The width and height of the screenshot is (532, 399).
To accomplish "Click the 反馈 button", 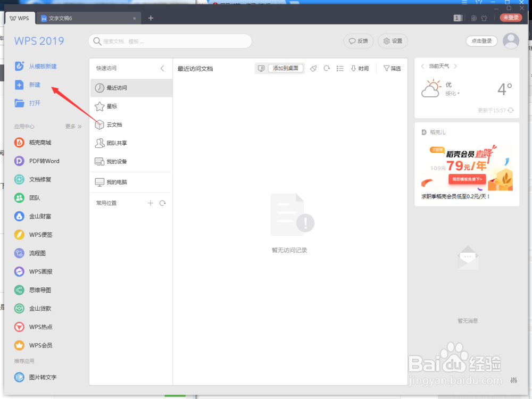I will (359, 41).
